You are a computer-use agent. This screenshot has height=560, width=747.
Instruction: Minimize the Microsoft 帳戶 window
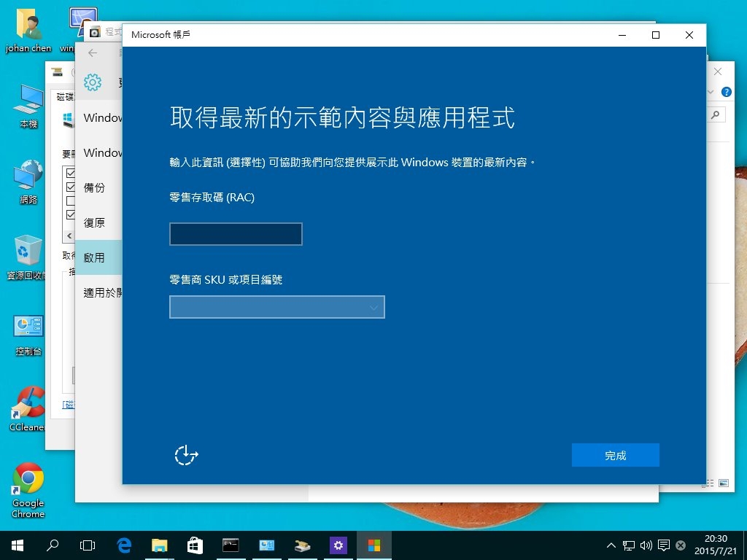pyautogui.click(x=622, y=35)
